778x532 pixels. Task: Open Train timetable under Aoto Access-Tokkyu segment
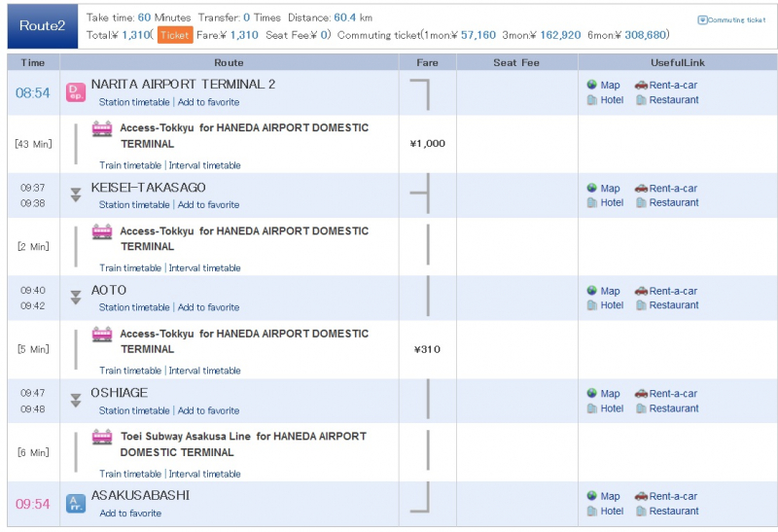[x=130, y=371]
